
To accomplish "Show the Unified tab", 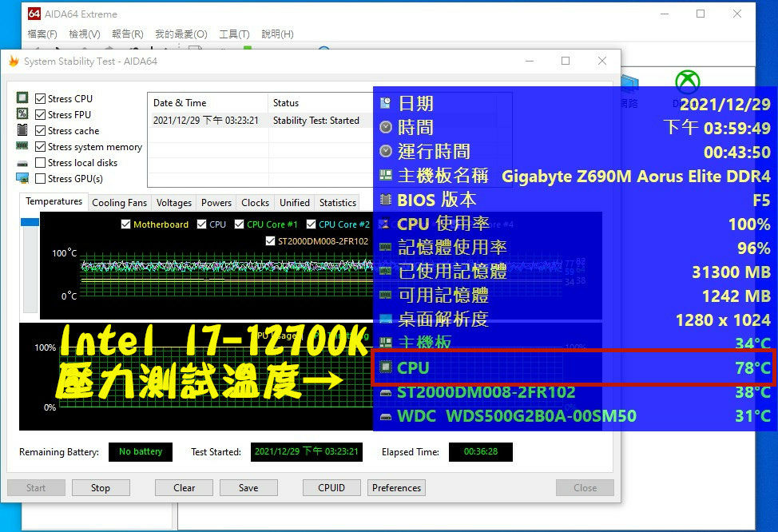I will pyautogui.click(x=294, y=202).
